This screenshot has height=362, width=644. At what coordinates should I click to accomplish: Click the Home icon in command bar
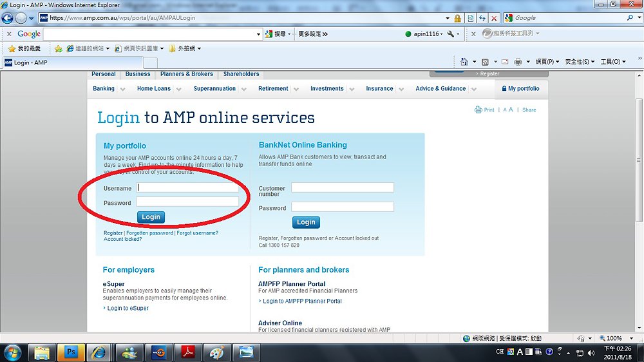464,62
